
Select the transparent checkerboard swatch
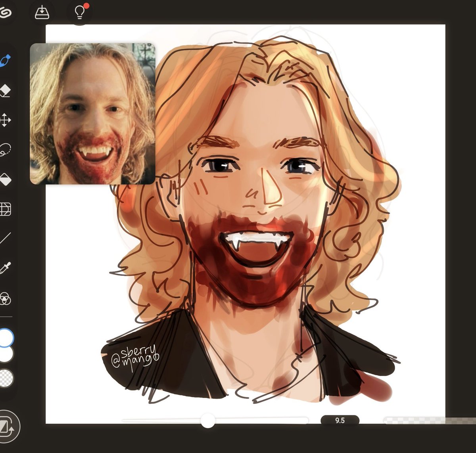(6, 378)
